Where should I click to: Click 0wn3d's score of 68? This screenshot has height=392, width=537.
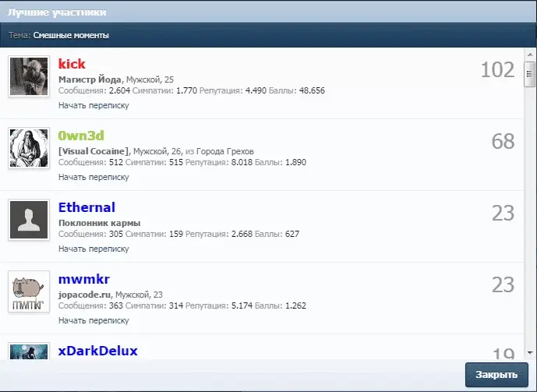tap(503, 141)
